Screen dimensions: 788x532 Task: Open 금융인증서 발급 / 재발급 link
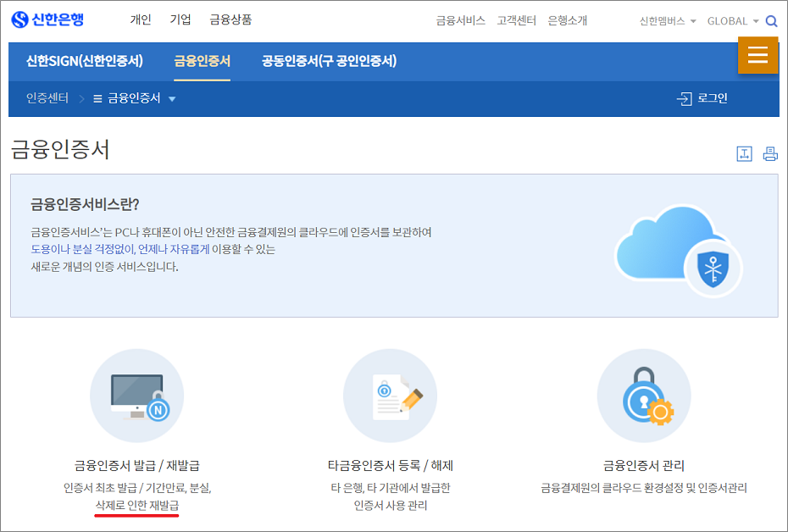click(136, 466)
